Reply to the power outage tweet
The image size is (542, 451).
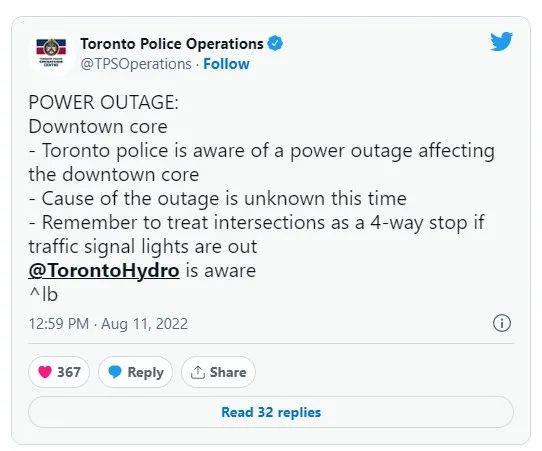(x=135, y=372)
